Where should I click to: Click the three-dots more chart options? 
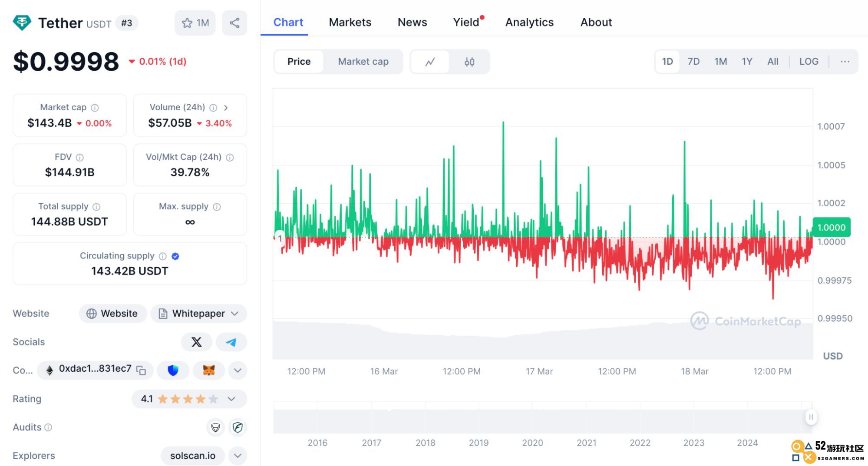click(845, 62)
